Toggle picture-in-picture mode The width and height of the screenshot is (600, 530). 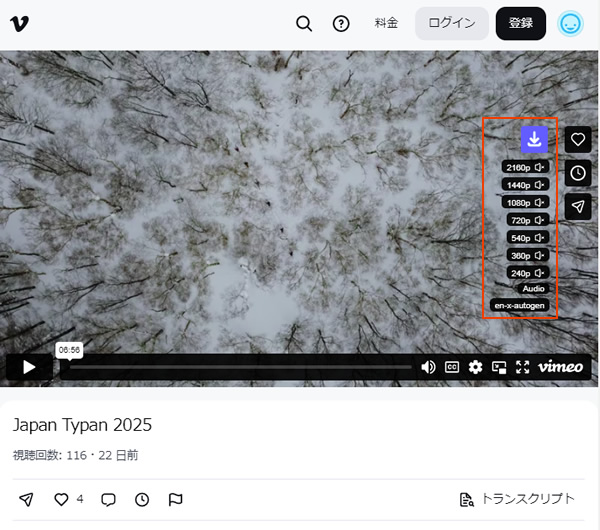(499, 367)
